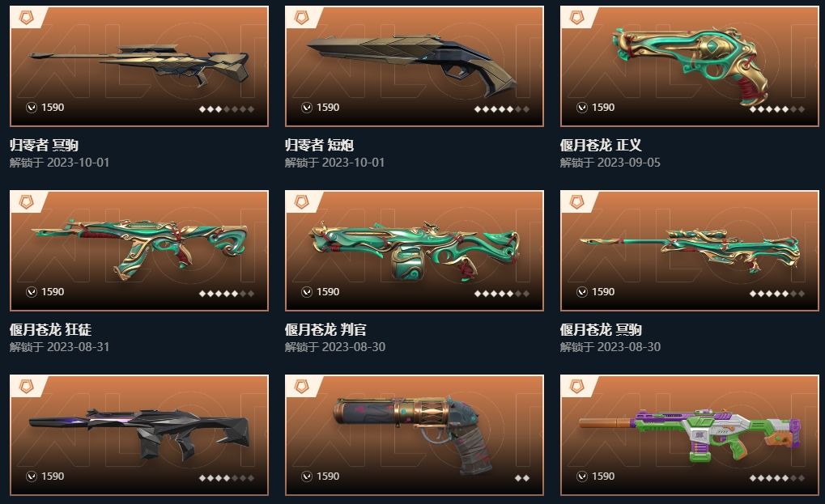
Task: Click the tier badge on 偃月苍龙 狂徒 card
Action: [26, 201]
